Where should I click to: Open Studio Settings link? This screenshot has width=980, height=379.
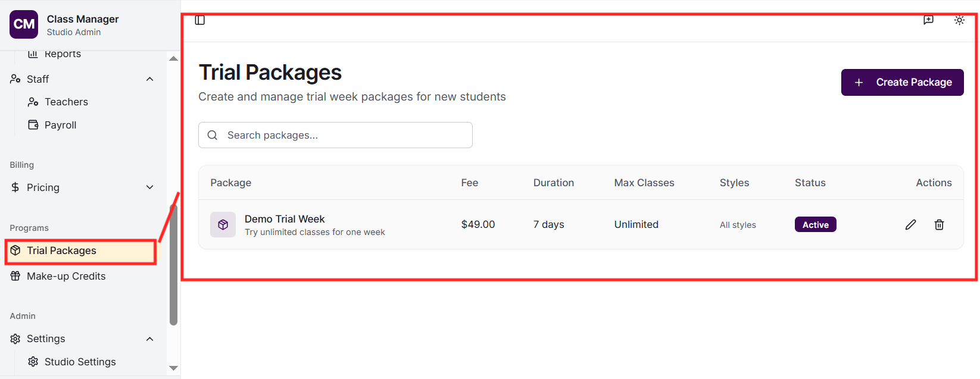[80, 362]
